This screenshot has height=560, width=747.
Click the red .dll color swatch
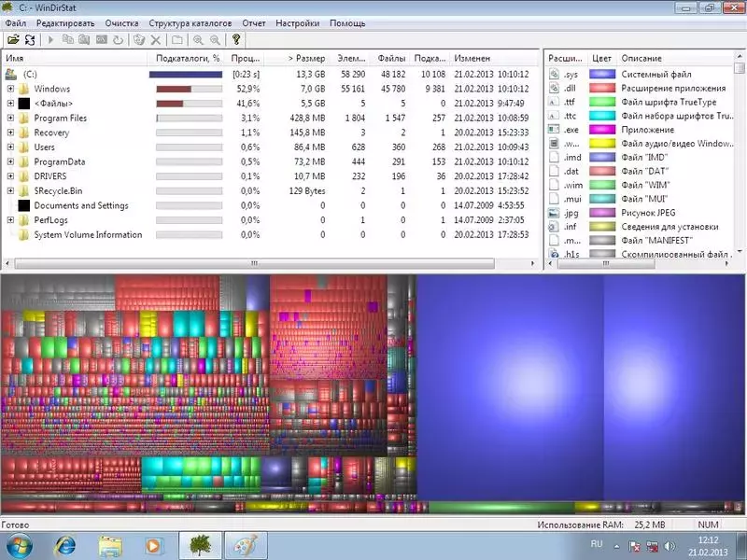point(602,88)
